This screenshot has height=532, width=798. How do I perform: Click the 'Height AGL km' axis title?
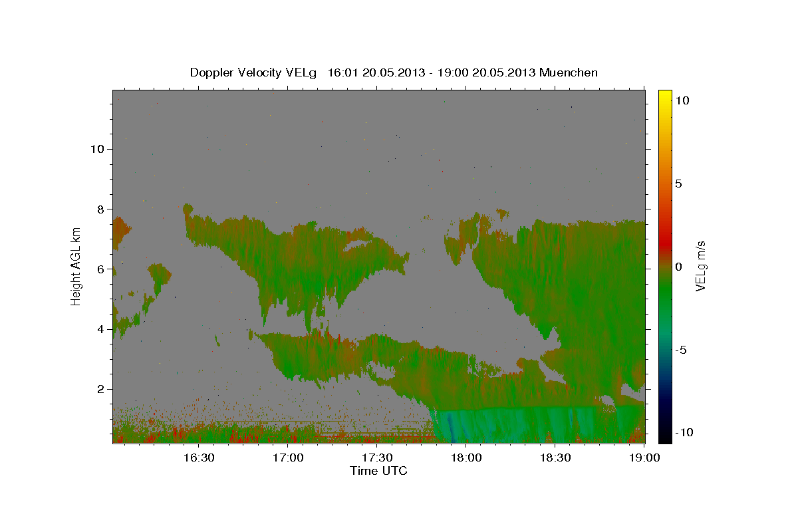tap(76, 265)
